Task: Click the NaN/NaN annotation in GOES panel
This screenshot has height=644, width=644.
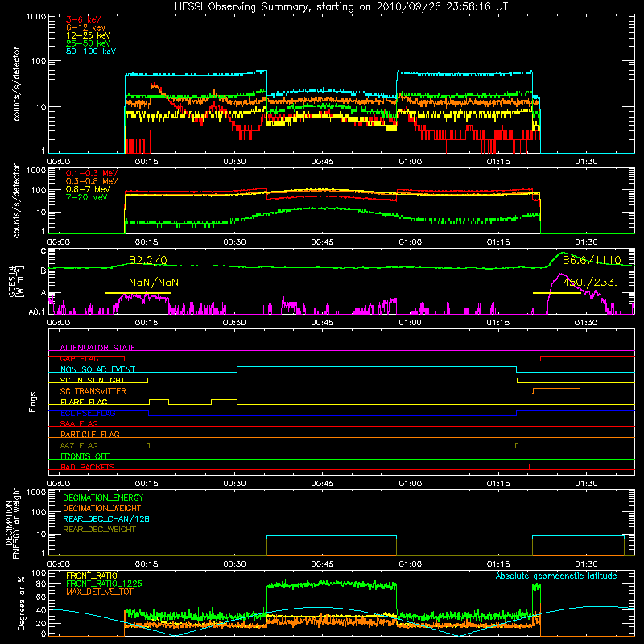Action: pos(154,283)
